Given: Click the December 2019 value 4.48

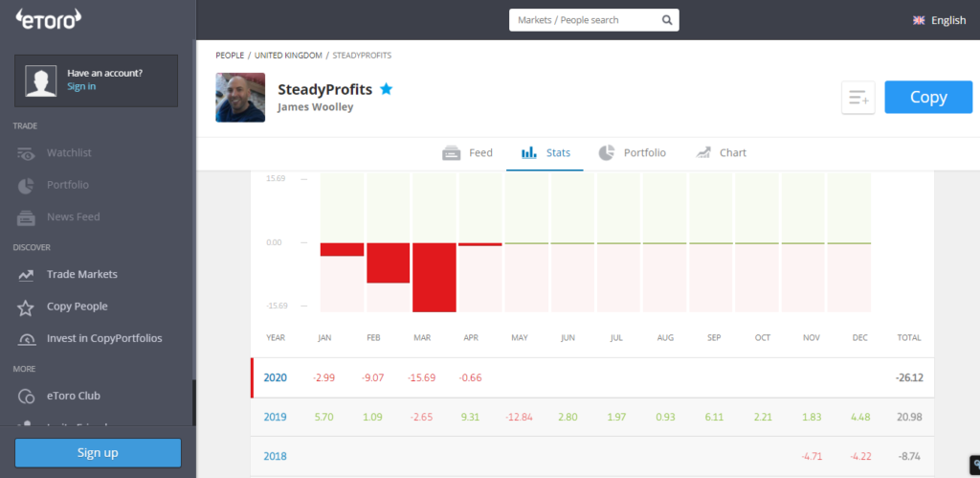Looking at the screenshot, I should pyautogui.click(x=860, y=417).
